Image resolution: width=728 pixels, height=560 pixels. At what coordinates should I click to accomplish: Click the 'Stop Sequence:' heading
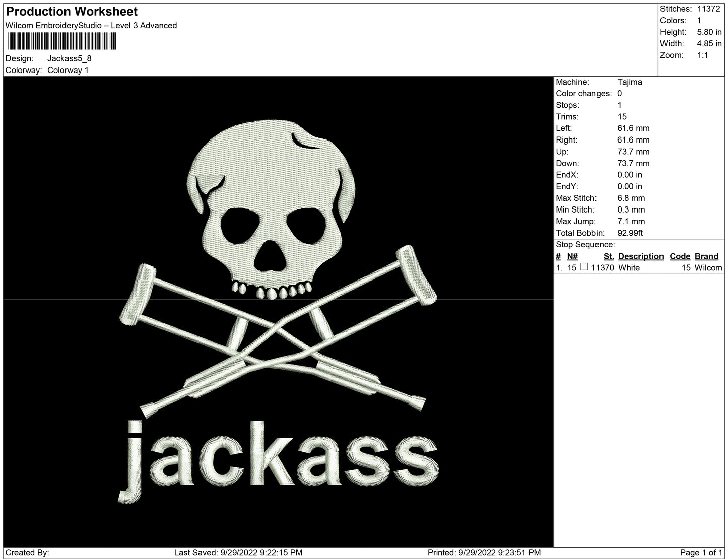pos(585,245)
